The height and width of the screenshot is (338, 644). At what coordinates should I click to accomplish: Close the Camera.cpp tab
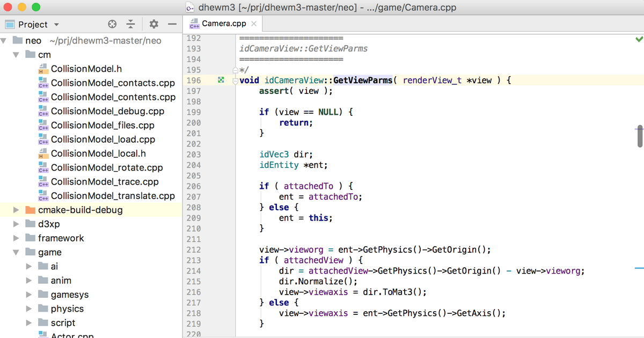pos(254,24)
